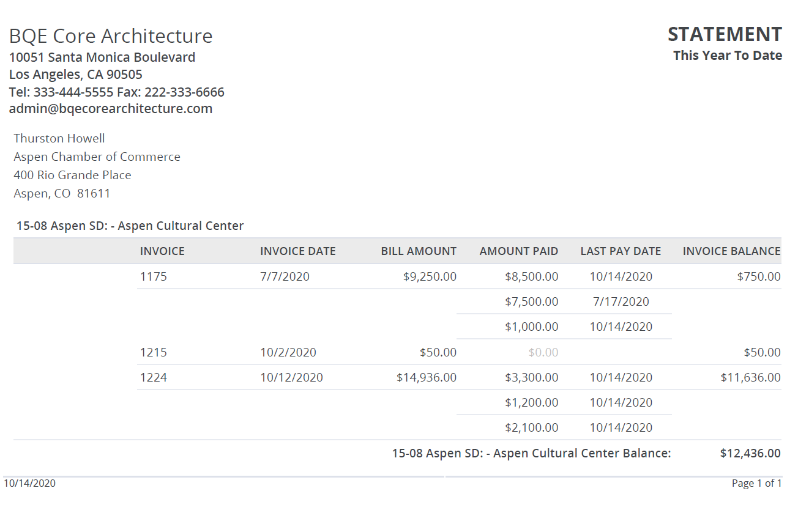Select the BQE Core Architecture company name
This screenshot has height=532, width=798.
click(x=111, y=36)
